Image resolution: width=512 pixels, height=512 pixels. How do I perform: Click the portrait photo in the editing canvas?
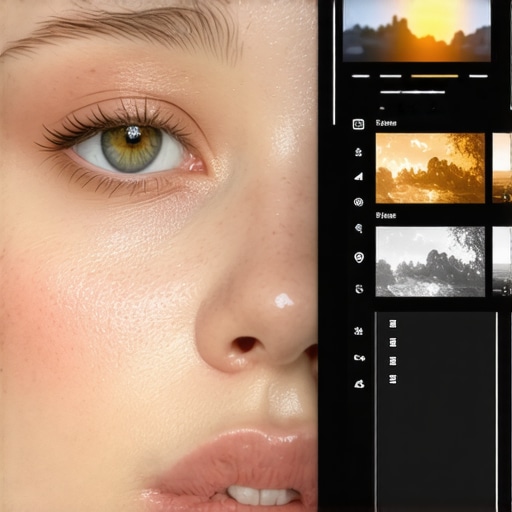tap(159, 256)
